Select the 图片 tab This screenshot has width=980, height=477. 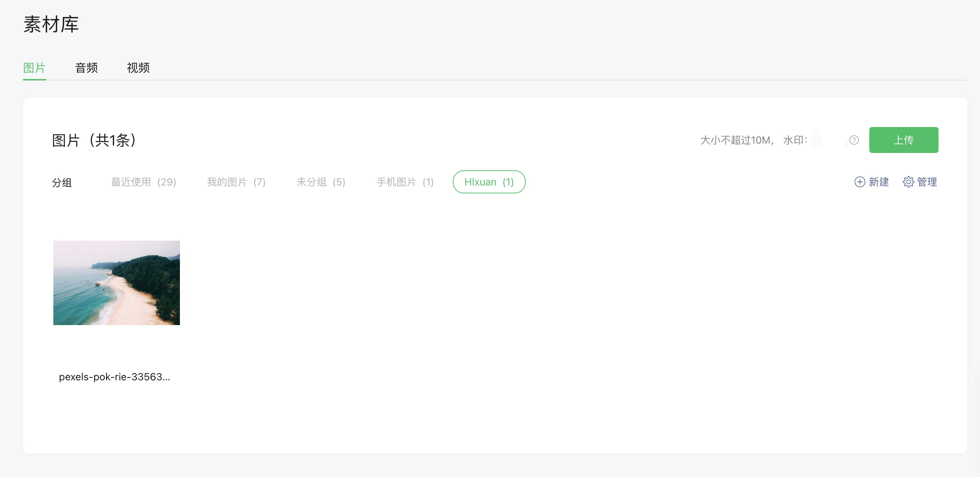34,68
